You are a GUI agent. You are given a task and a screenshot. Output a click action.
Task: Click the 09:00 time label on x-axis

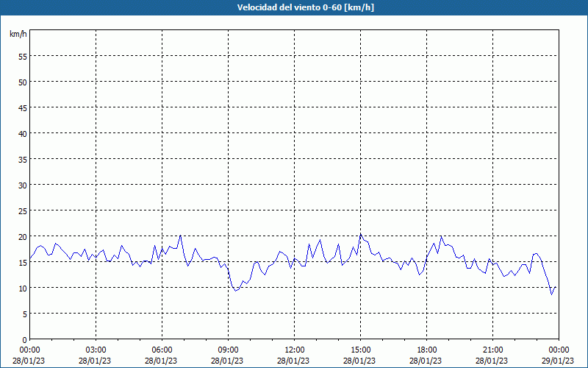(x=228, y=350)
